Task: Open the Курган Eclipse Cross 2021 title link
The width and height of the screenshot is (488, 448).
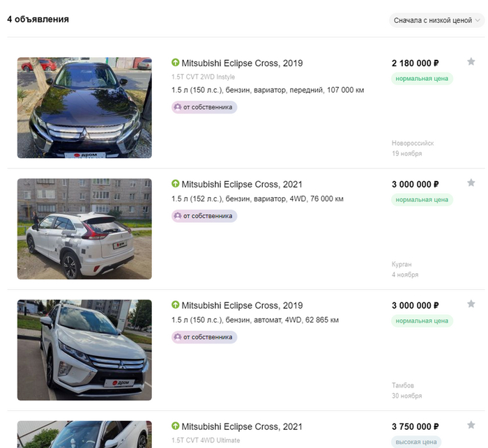Action: [242, 185]
